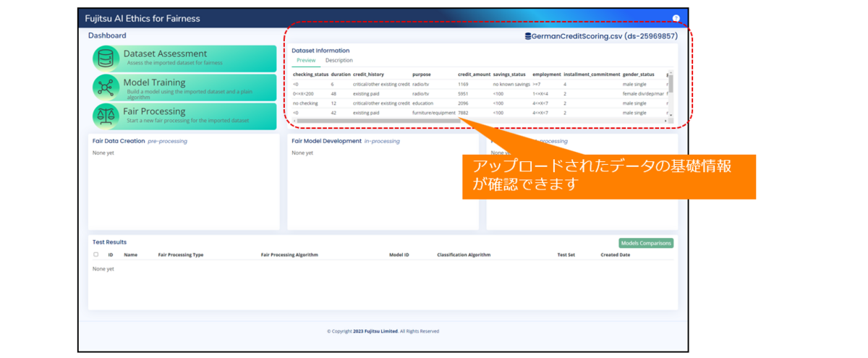Click the 'no known savings' cell

[511, 85]
